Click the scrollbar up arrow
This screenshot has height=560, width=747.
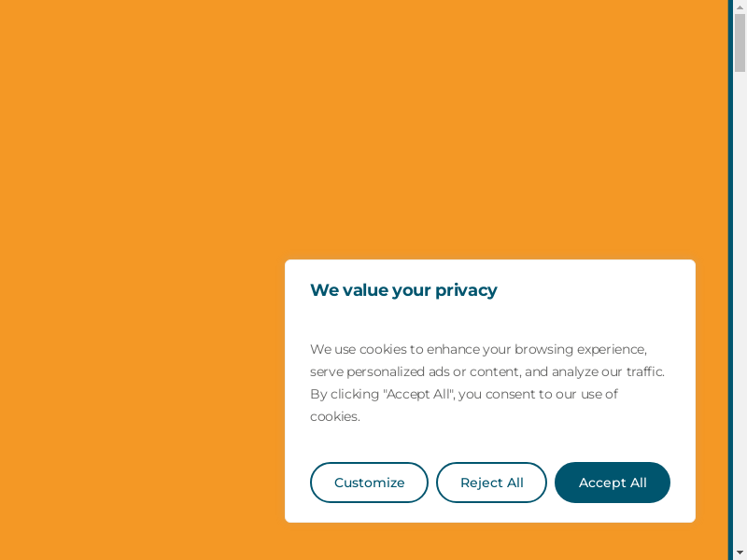click(x=740, y=7)
